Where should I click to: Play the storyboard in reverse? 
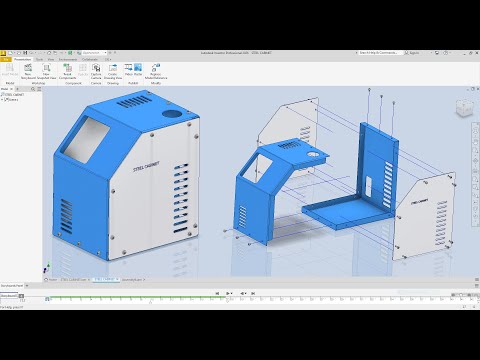(x=242, y=293)
